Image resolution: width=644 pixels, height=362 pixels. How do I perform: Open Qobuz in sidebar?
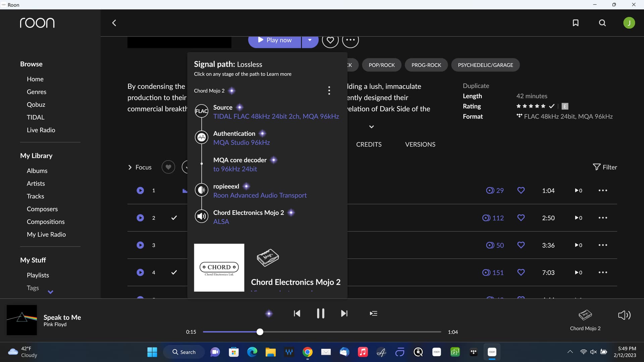(x=36, y=105)
